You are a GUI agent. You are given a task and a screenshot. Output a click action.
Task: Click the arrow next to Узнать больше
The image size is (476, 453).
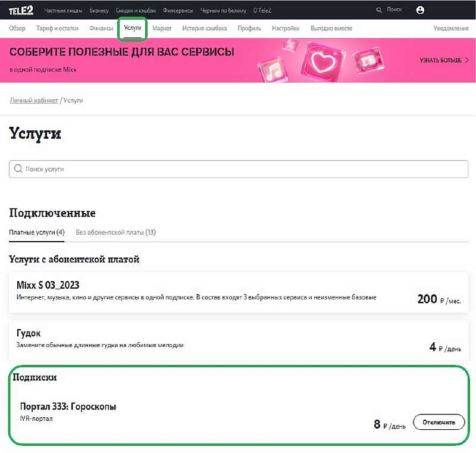[467, 60]
